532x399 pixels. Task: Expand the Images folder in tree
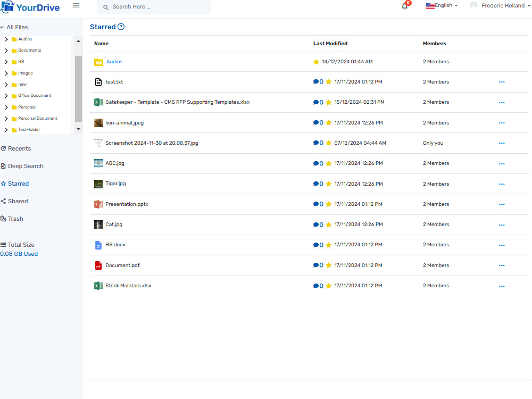coord(6,73)
